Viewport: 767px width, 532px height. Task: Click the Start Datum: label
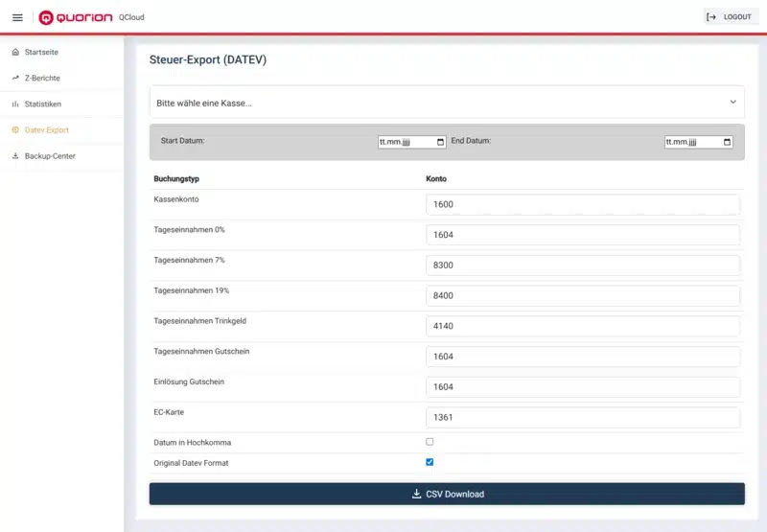(182, 141)
